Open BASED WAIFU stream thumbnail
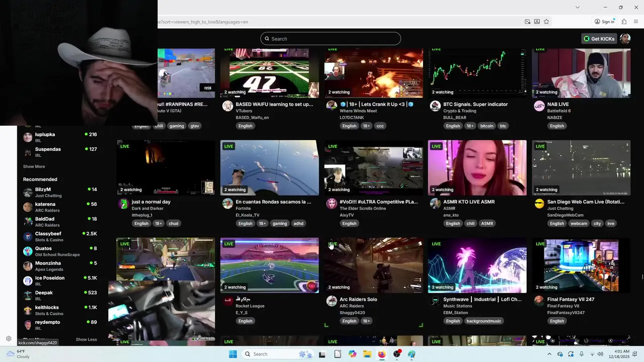 pos(269,73)
